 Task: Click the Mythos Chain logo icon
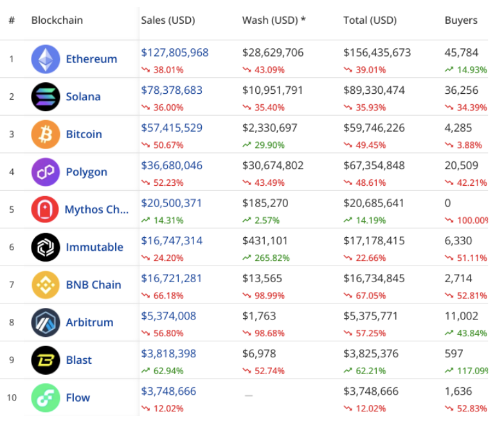[x=45, y=210]
